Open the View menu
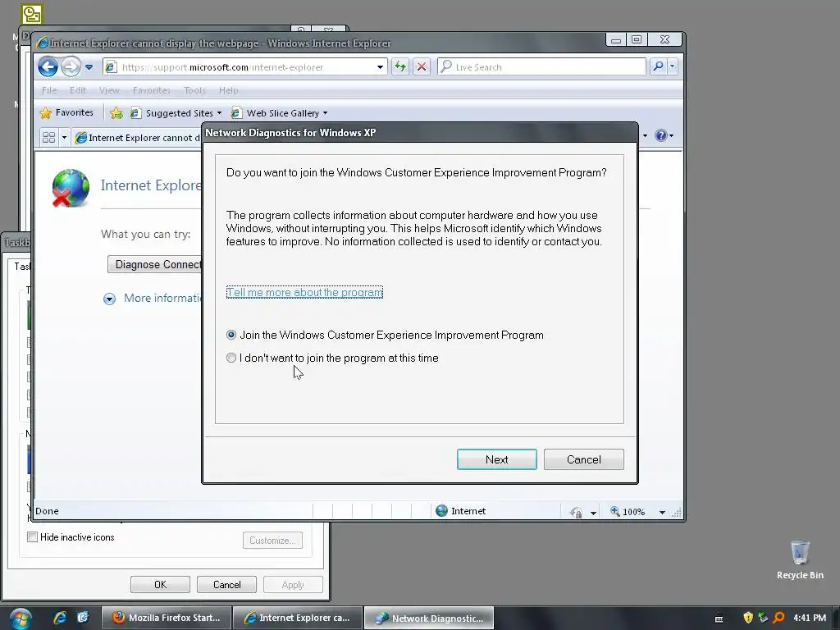Screen dimensions: 840x630 (x=109, y=90)
